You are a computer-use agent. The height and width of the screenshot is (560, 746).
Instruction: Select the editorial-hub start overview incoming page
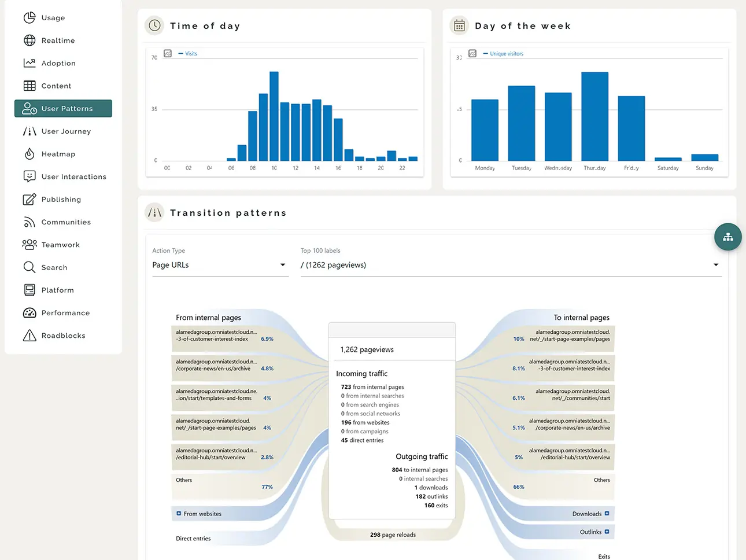coord(217,454)
